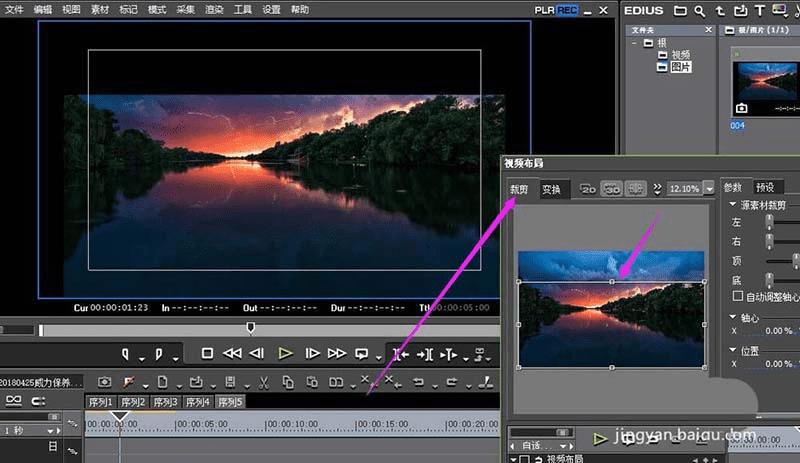This screenshot has height=463, width=800.
Task: Open the 文件 menu
Action: pos(14,9)
